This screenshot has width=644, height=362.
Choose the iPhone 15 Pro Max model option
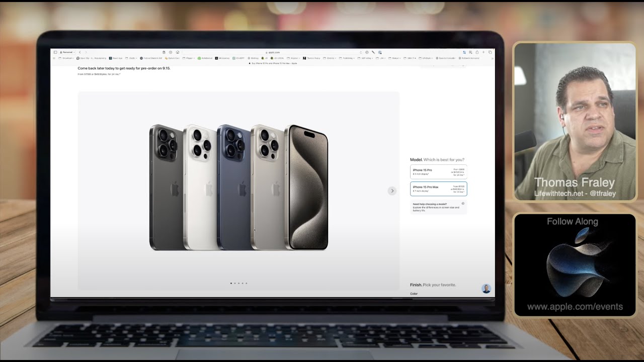(x=438, y=189)
